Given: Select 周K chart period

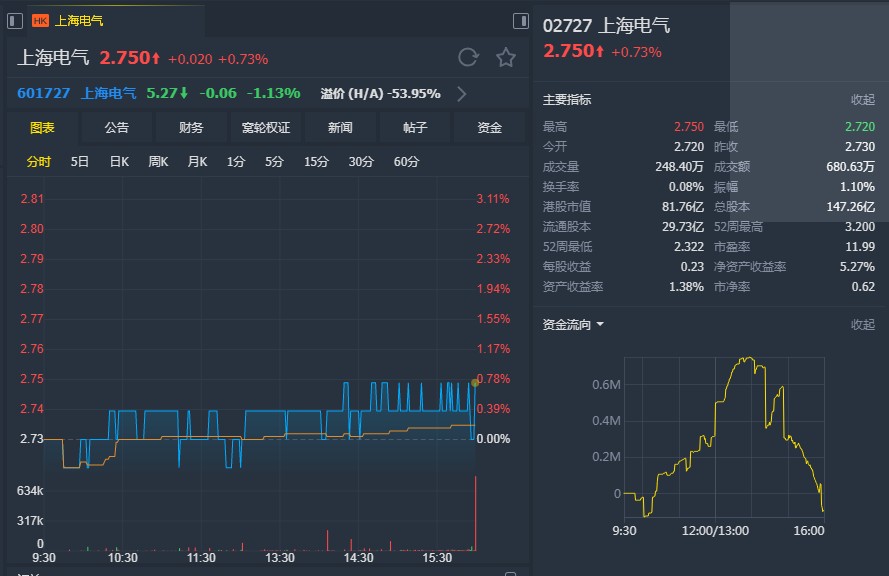Looking at the screenshot, I should 158,162.
